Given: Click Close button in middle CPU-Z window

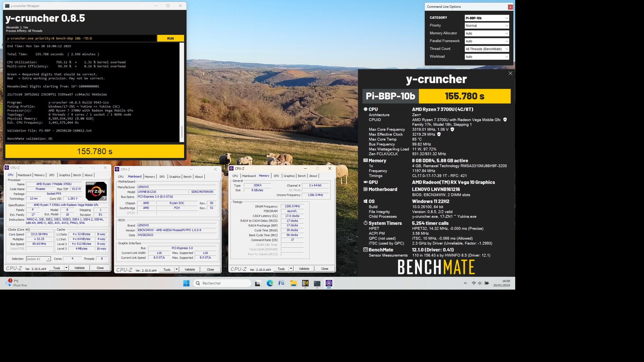Looking at the screenshot, I should (210, 269).
